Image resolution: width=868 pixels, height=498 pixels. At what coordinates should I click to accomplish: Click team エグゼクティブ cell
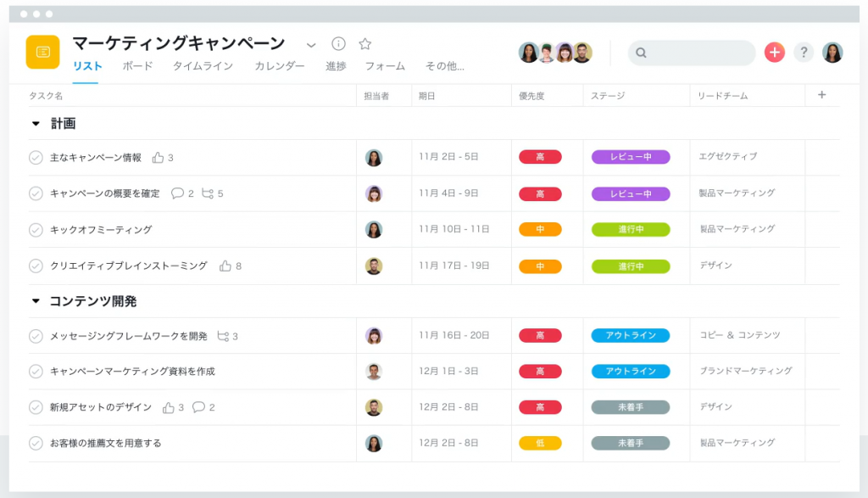point(727,157)
